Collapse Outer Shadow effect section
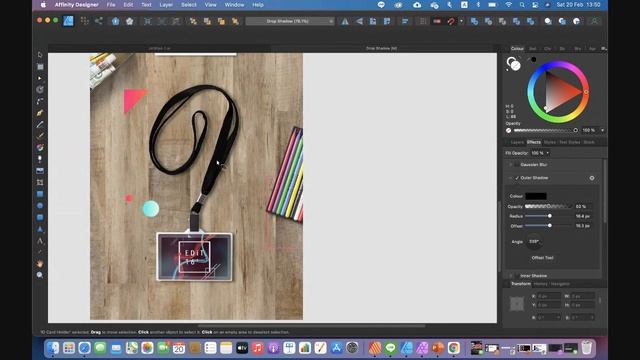 (510, 178)
